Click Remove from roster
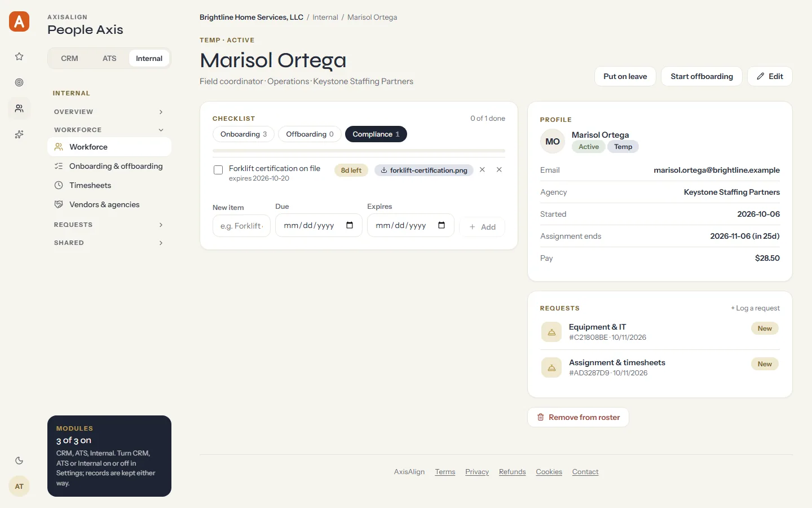This screenshot has width=812, height=508. point(579,417)
